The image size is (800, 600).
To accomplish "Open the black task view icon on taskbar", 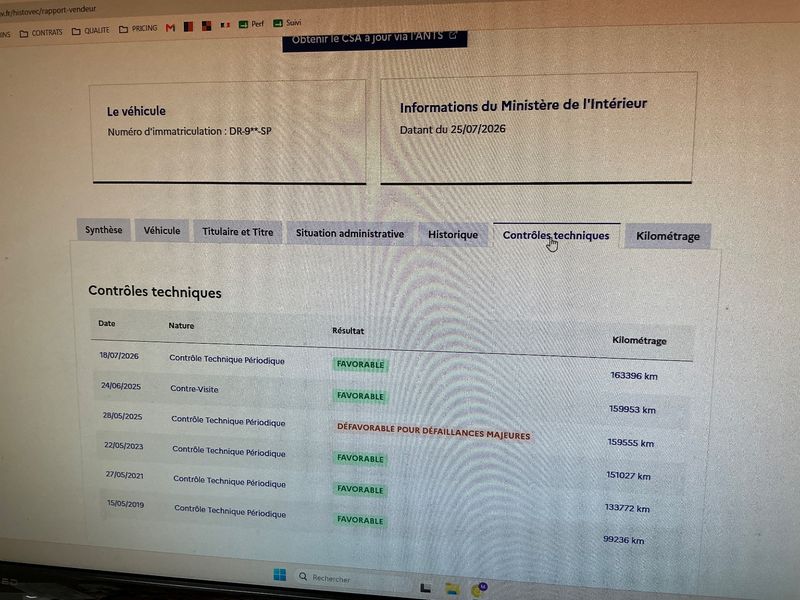I will (425, 588).
